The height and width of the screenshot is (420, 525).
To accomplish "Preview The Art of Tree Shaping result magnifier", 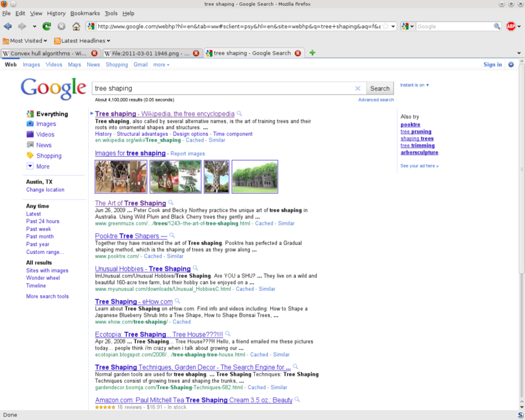I will pyautogui.click(x=171, y=203).
